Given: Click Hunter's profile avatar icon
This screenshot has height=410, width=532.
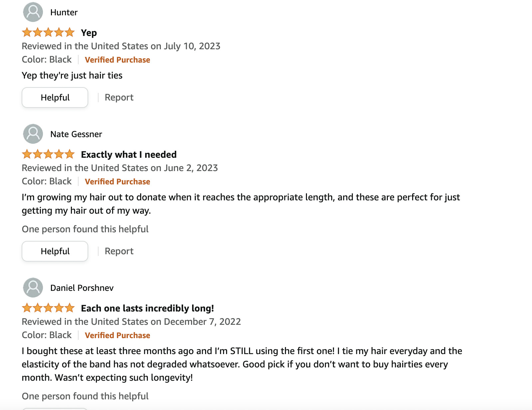Looking at the screenshot, I should tap(33, 12).
